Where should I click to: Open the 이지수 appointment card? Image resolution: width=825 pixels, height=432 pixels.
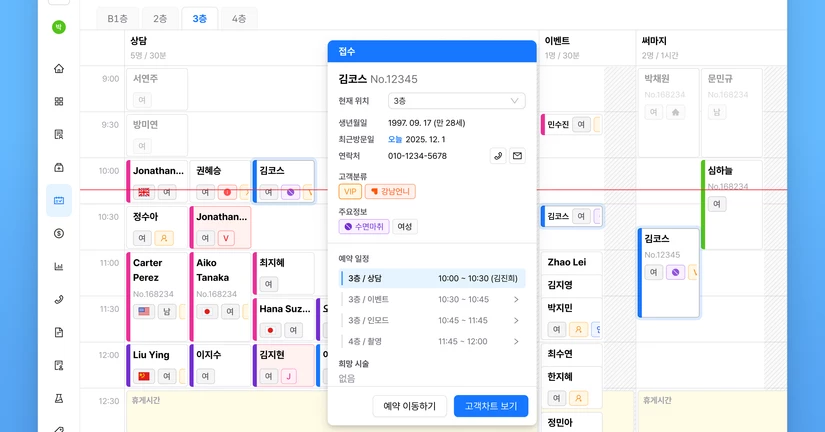220,365
